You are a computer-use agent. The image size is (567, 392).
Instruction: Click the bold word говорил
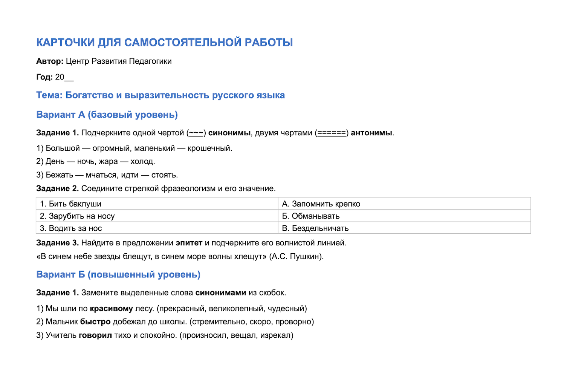click(x=95, y=335)
